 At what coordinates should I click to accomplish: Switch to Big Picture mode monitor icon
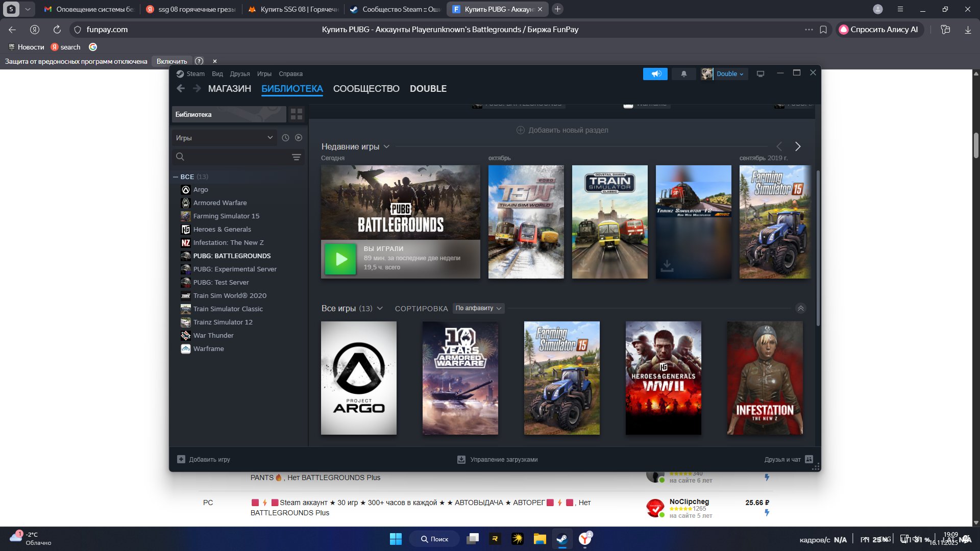(760, 74)
